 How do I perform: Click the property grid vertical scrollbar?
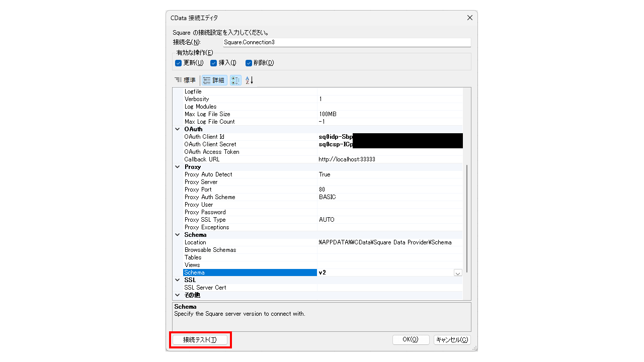tap(467, 218)
